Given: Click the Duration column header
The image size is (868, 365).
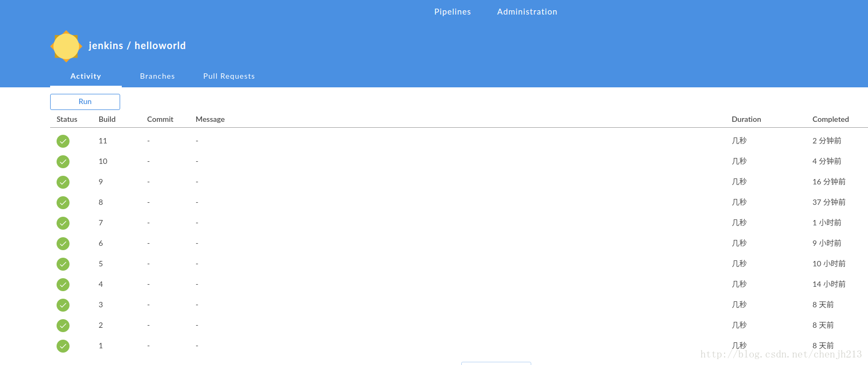Looking at the screenshot, I should (746, 119).
